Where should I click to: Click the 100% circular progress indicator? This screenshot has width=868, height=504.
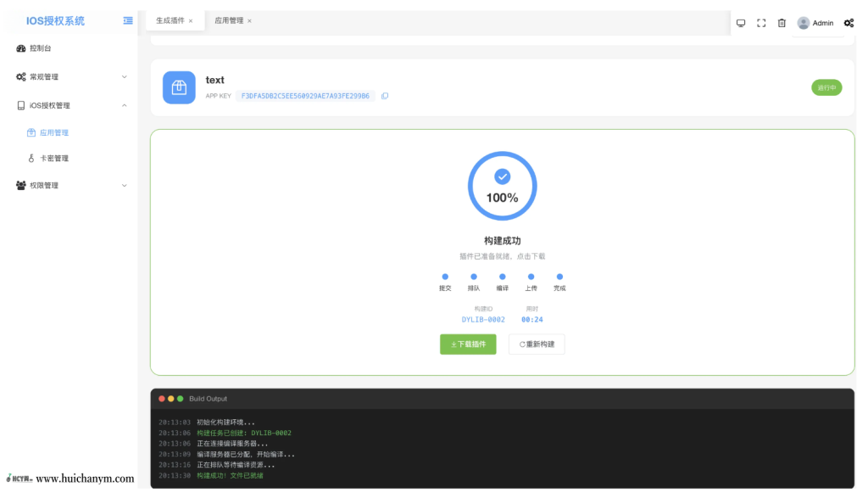(502, 186)
